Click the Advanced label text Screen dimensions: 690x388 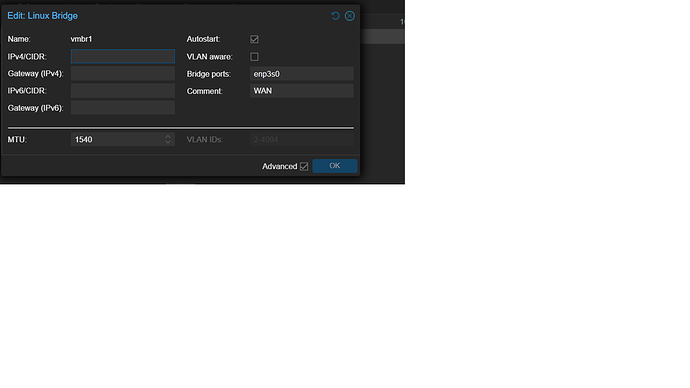pos(280,166)
